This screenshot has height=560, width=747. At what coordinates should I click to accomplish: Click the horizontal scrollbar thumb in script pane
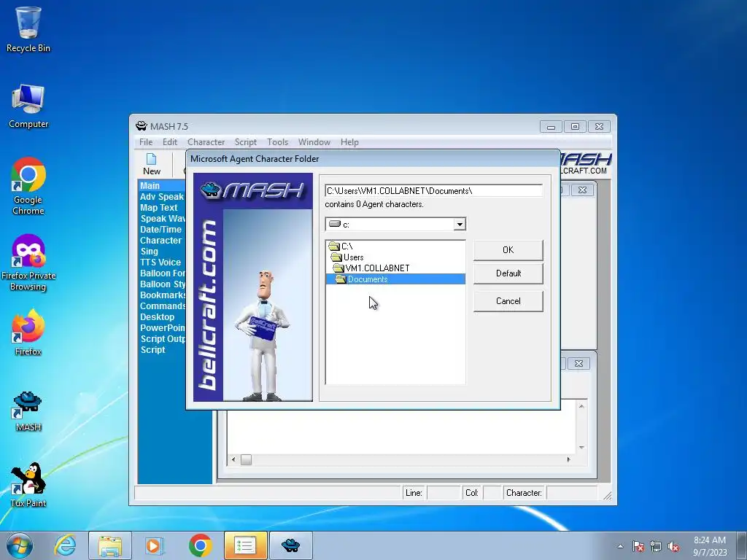246,459
